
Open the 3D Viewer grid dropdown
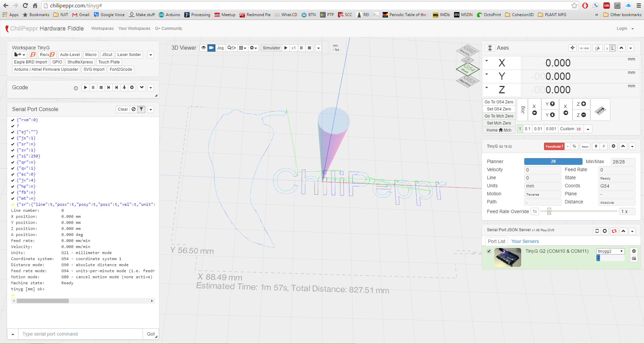pos(243,48)
